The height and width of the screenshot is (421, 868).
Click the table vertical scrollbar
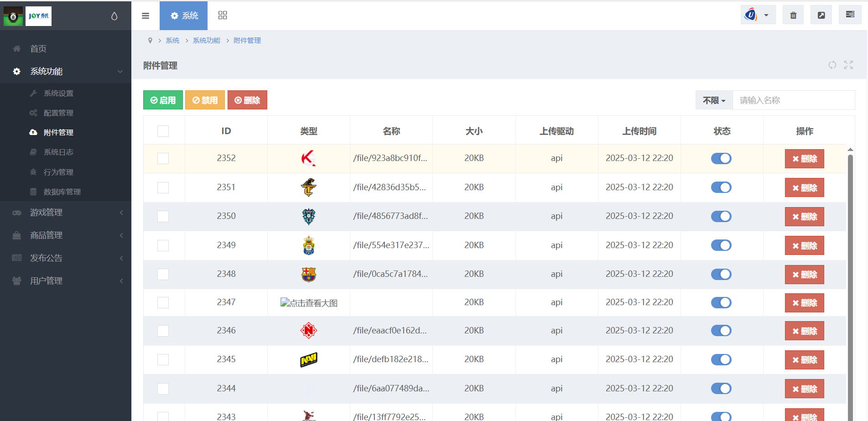(x=850, y=287)
